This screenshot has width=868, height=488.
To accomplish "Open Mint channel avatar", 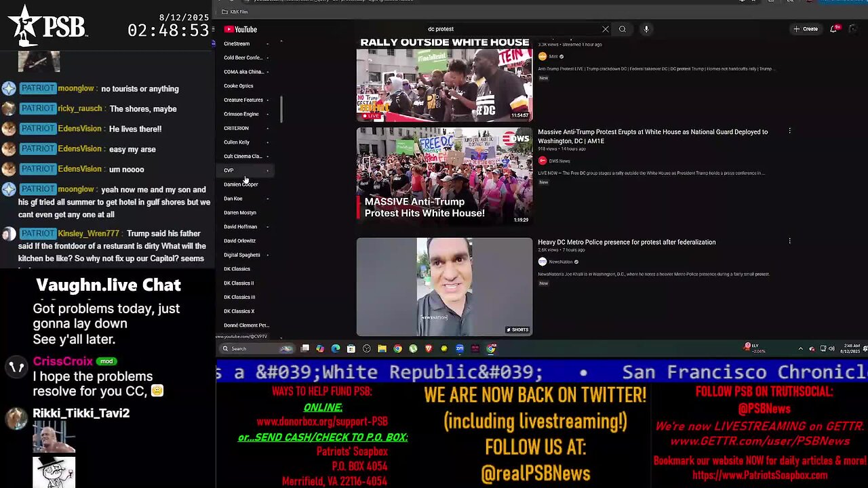I will click(x=542, y=56).
